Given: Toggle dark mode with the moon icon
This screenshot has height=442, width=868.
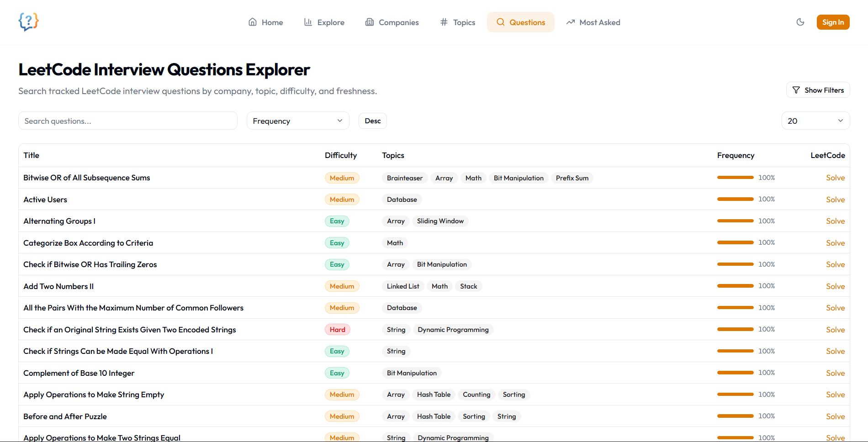Looking at the screenshot, I should point(800,22).
